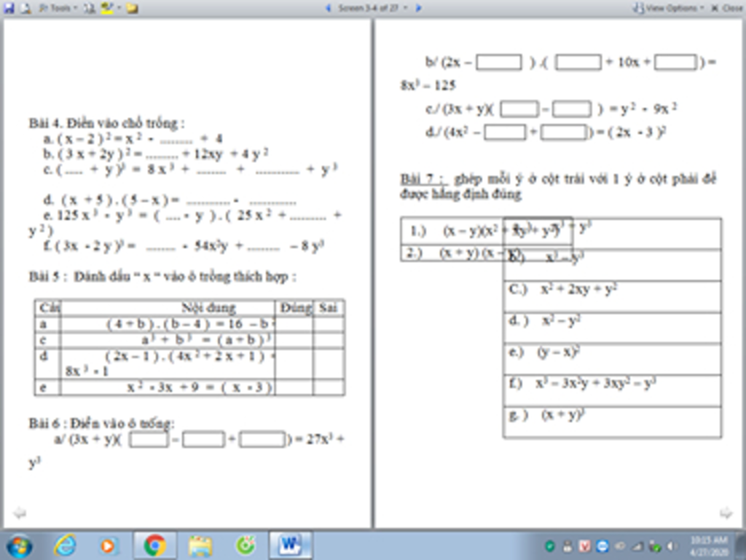Open Windows Media Player from the taskbar

(x=108, y=545)
